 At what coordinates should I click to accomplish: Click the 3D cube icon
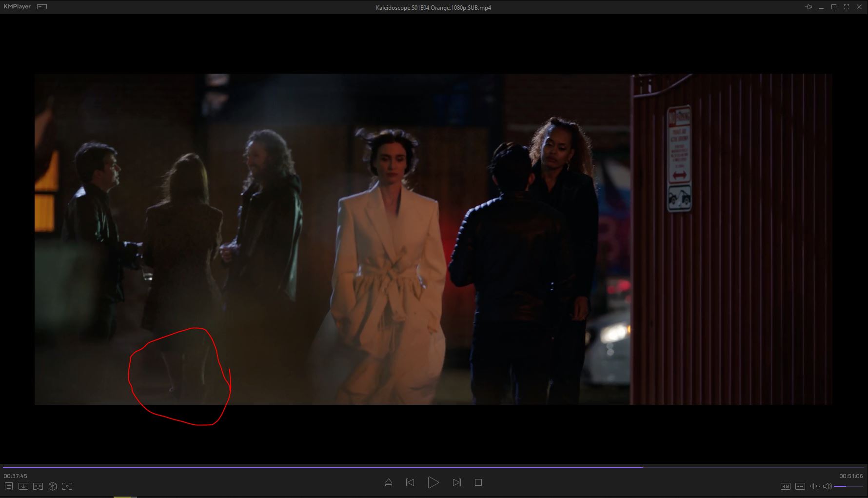pyautogui.click(x=53, y=486)
